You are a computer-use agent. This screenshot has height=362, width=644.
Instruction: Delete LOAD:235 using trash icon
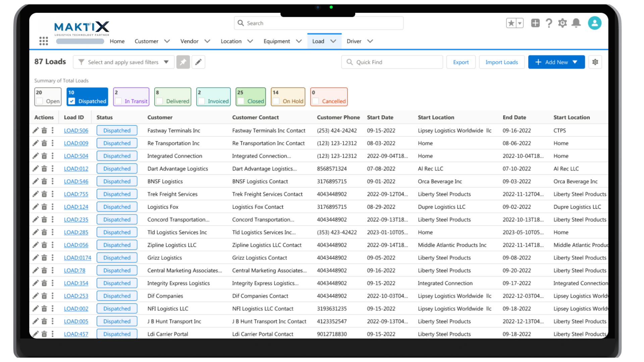[x=44, y=220]
